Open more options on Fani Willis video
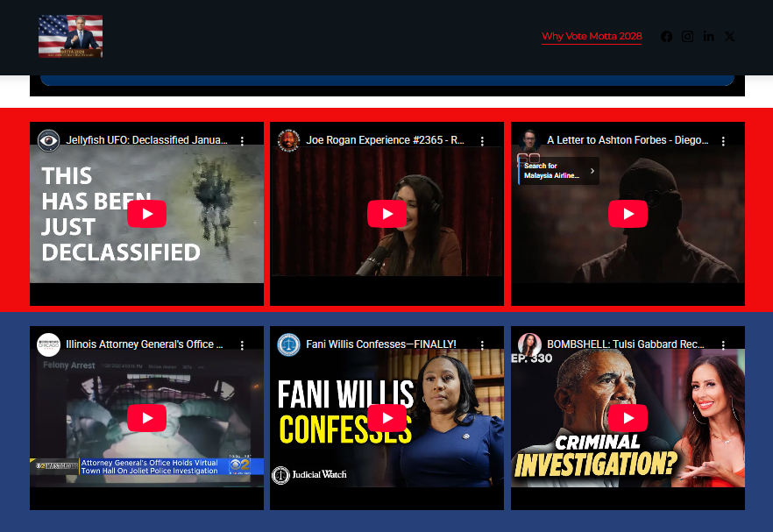This screenshot has height=532, width=773. pos(482,345)
